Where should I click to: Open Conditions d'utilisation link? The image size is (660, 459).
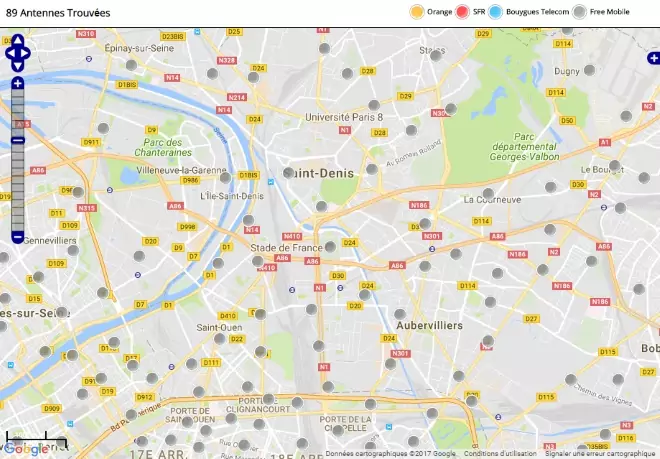pos(500,454)
